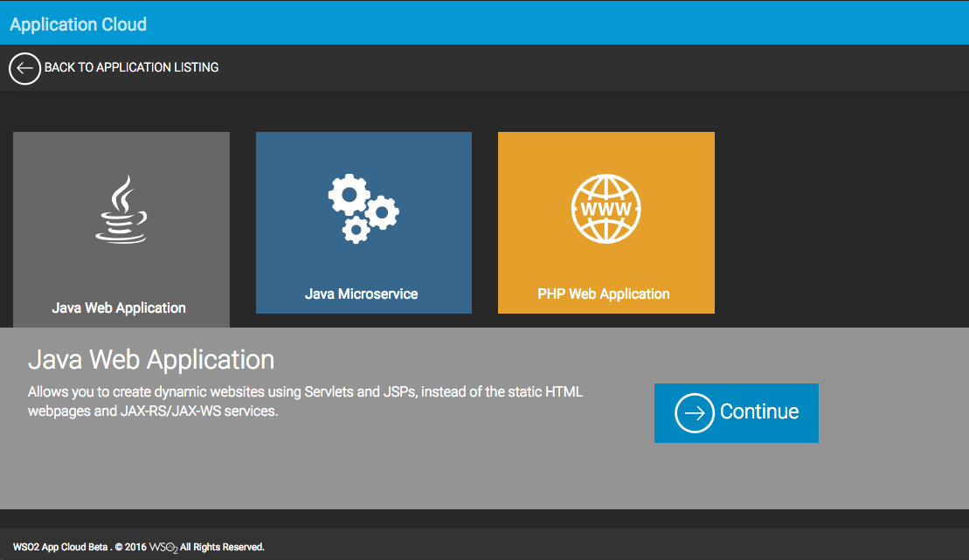Image resolution: width=969 pixels, height=560 pixels.
Task: Click the WWW globe icon
Action: click(x=606, y=209)
